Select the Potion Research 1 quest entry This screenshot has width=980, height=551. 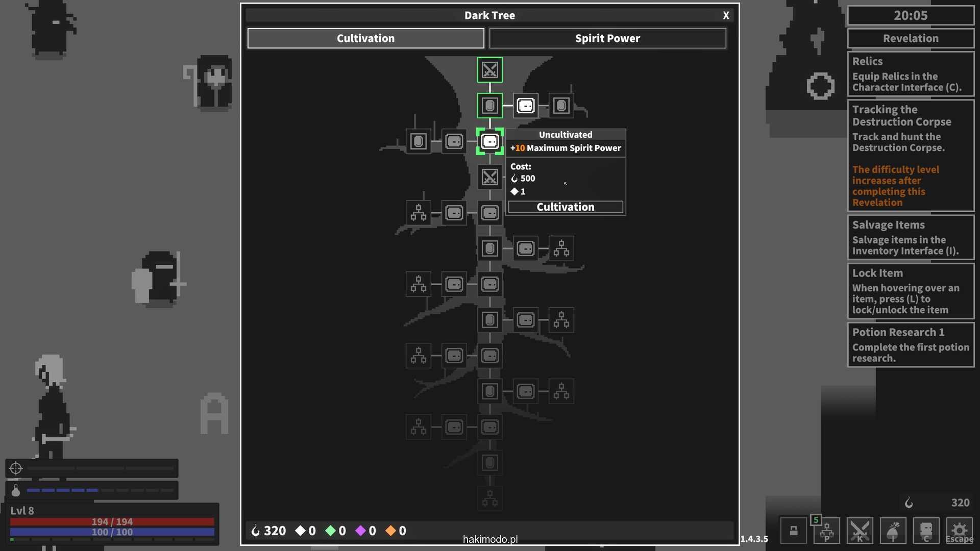click(911, 345)
